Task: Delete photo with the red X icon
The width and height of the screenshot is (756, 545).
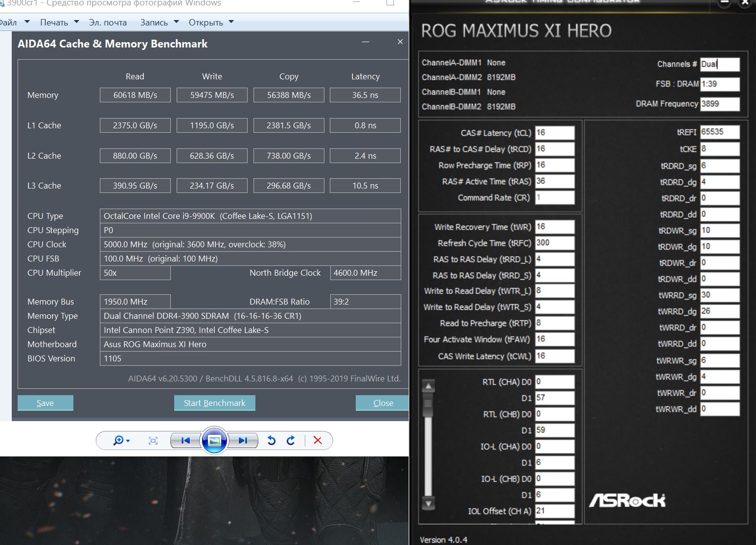Action: pyautogui.click(x=318, y=440)
